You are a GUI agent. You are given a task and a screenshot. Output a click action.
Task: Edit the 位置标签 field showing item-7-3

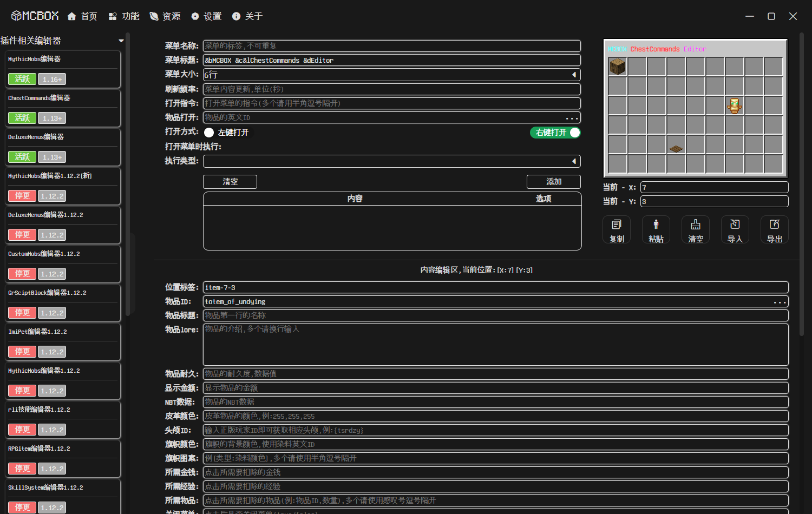tap(496, 288)
